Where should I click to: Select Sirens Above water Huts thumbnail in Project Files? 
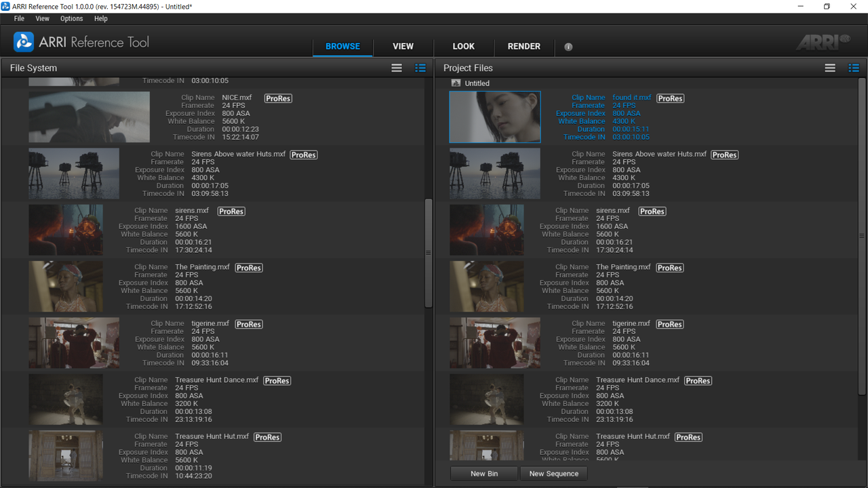pyautogui.click(x=495, y=174)
